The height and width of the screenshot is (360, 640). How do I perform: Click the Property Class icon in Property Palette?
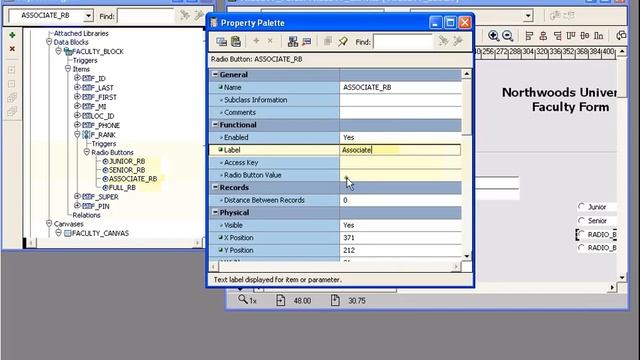point(293,41)
